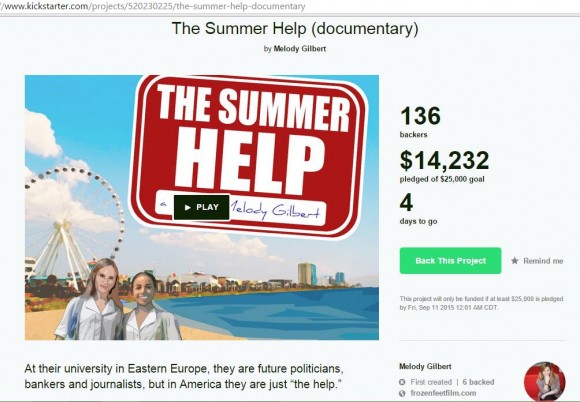Screen dimensions: 580x402
Task: Open Melody Gilbert creator name in sidebar
Action: point(425,366)
